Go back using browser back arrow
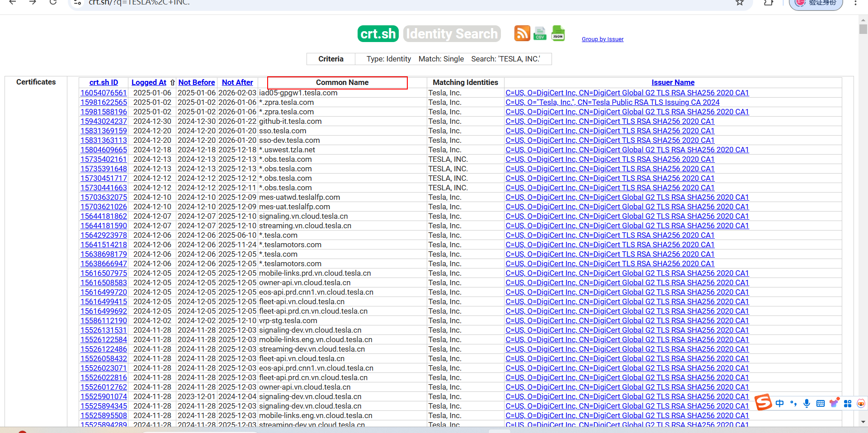The height and width of the screenshot is (433, 868). point(13,2)
